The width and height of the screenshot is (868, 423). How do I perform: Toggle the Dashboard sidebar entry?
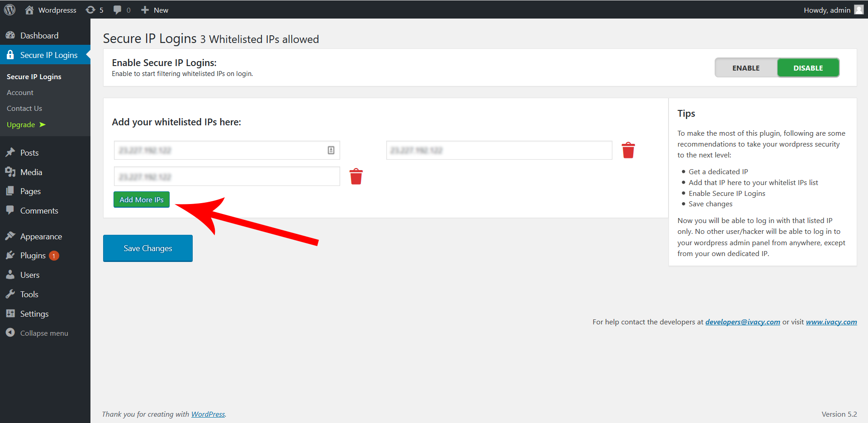39,35
